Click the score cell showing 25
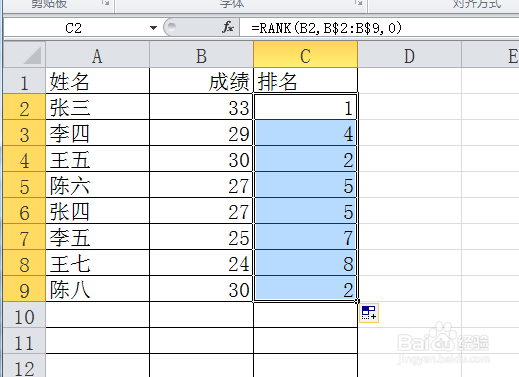 201,237
